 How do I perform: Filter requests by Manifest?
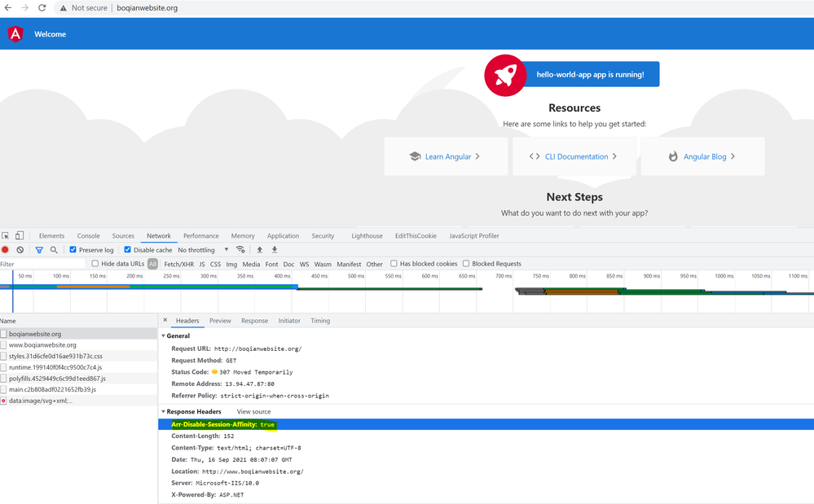[349, 264]
